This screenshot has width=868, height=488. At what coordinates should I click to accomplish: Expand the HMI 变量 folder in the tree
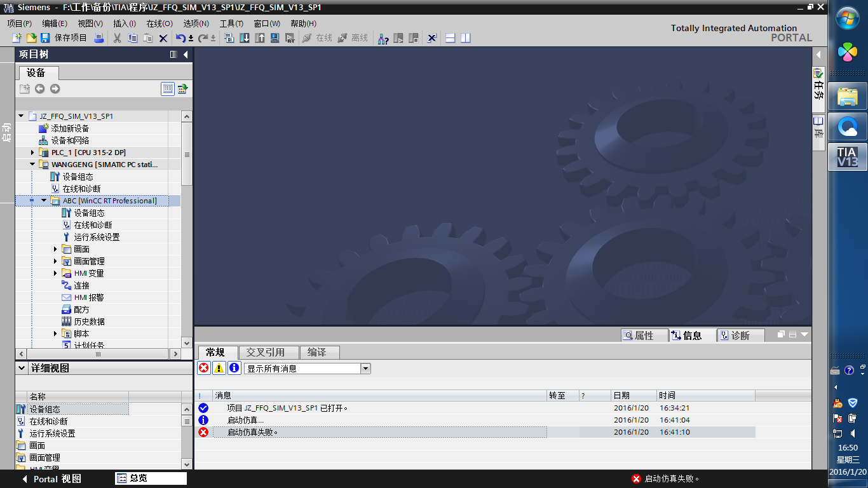coord(55,273)
